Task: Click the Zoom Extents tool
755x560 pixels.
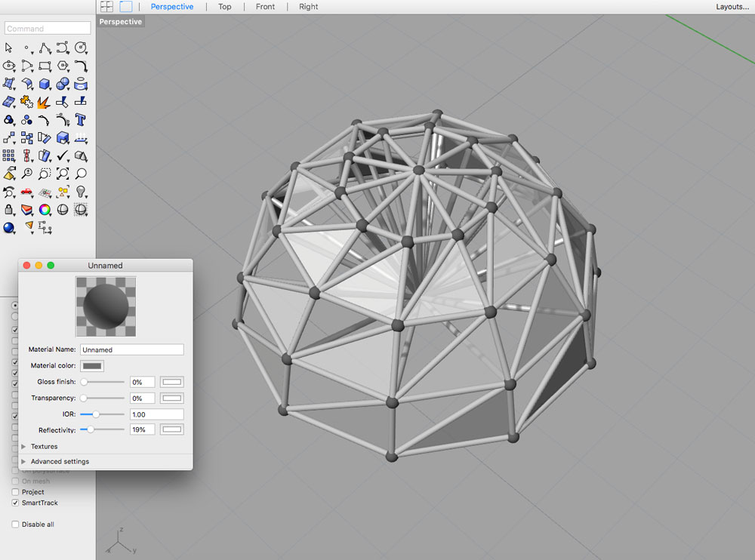Action: (x=63, y=174)
